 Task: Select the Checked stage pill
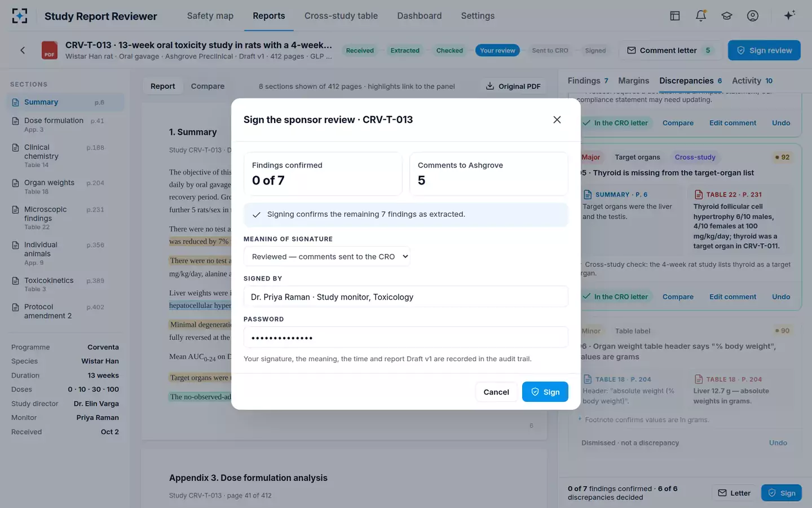[449, 50]
